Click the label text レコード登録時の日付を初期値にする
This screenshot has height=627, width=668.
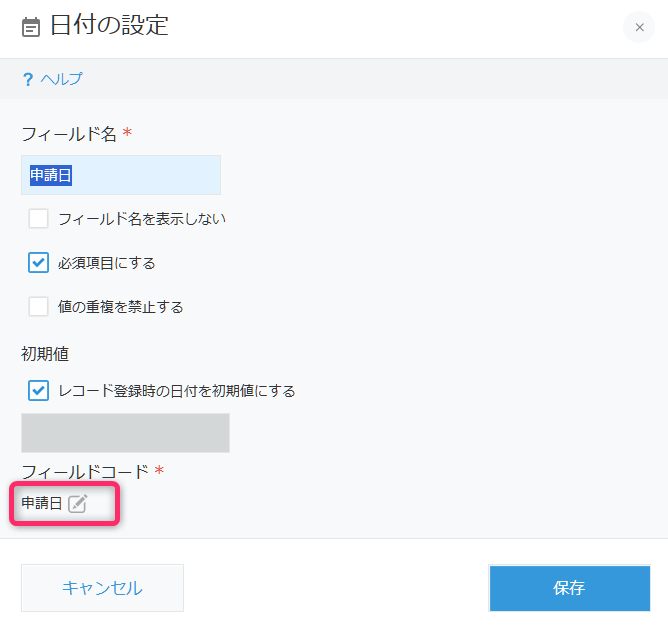pos(177,391)
